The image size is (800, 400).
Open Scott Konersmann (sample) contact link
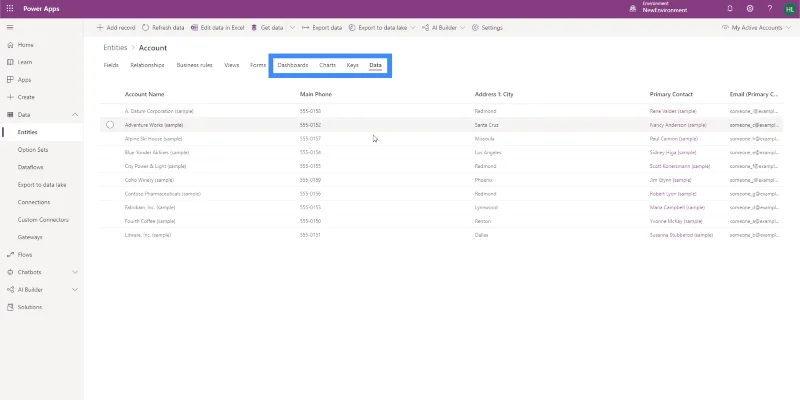pyautogui.click(x=680, y=166)
